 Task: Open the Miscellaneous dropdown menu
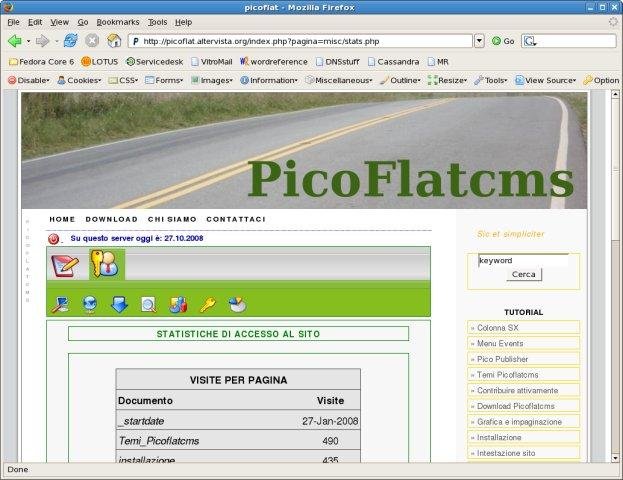click(339, 80)
